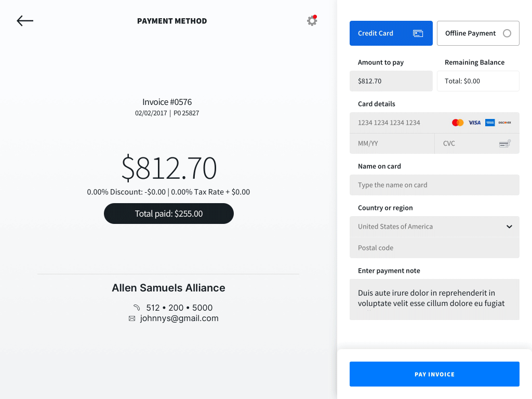Go back using the left arrow

click(x=25, y=21)
